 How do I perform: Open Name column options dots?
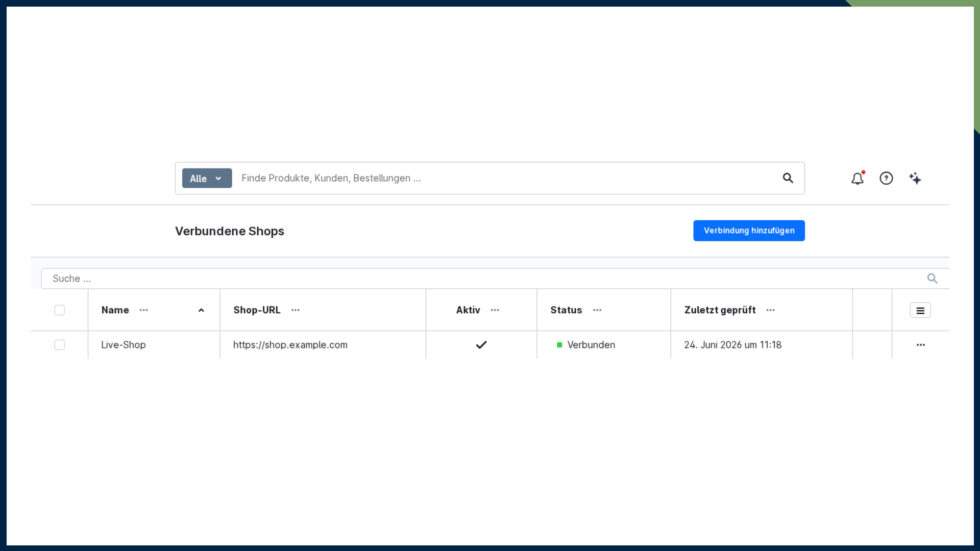pyautogui.click(x=144, y=310)
